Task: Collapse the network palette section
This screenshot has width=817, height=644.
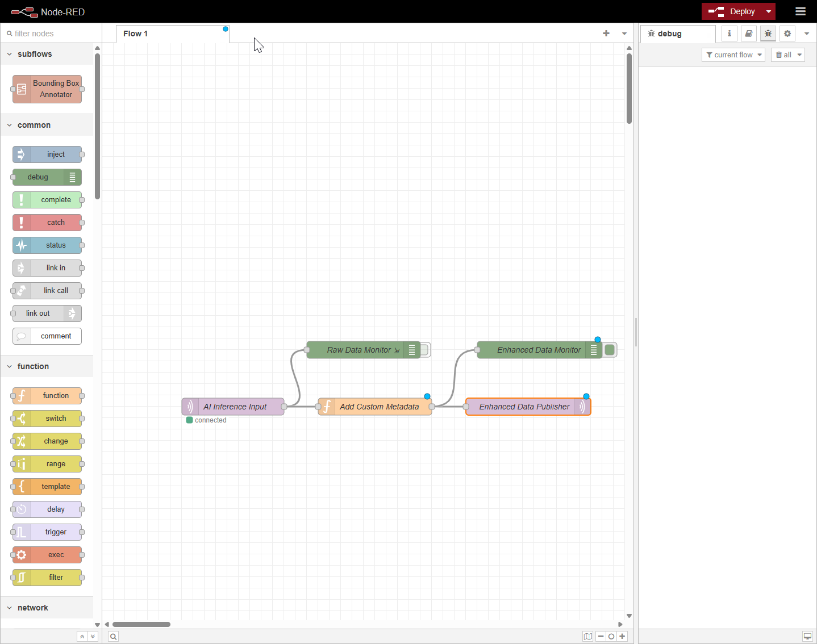Action: 9,607
